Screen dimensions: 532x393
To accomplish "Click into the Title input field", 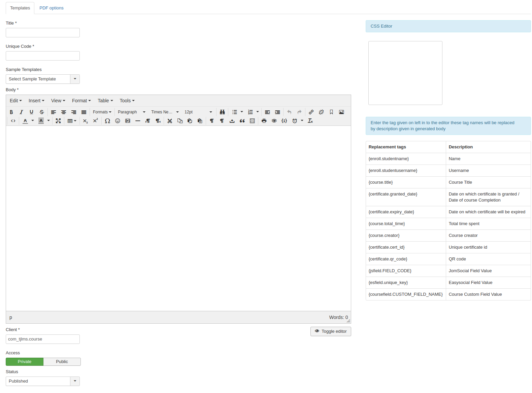I will tap(43, 33).
